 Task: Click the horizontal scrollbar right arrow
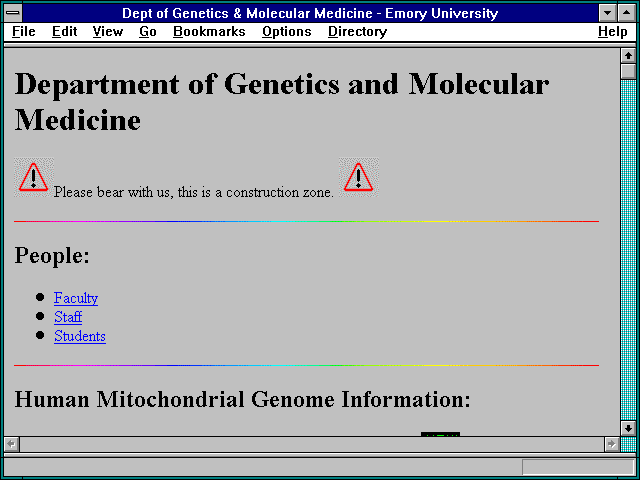612,444
